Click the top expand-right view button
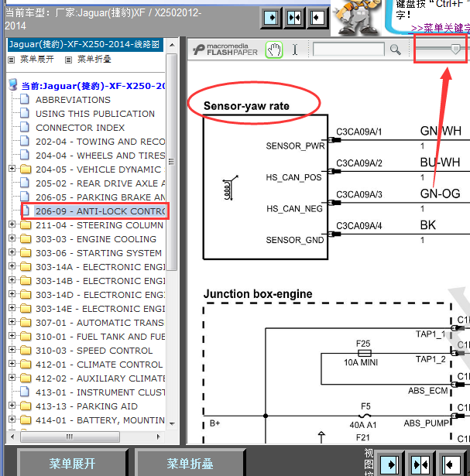 (x=271, y=18)
